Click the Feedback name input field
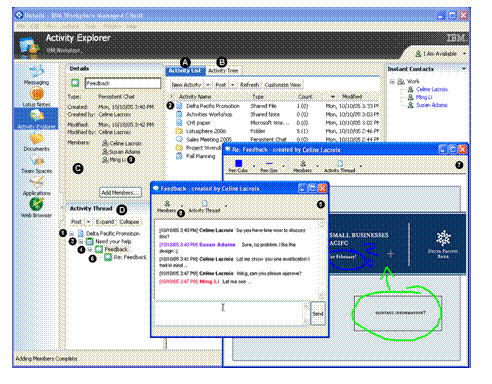 pos(123,83)
